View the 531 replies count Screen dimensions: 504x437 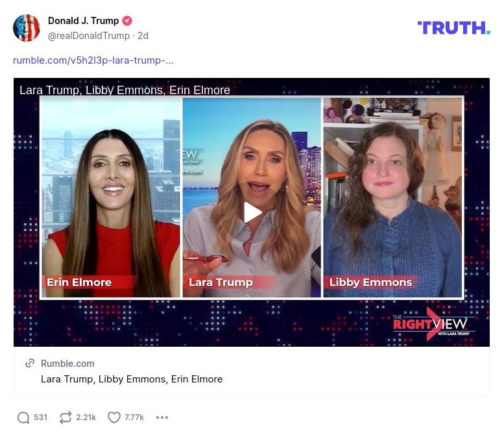point(40,418)
